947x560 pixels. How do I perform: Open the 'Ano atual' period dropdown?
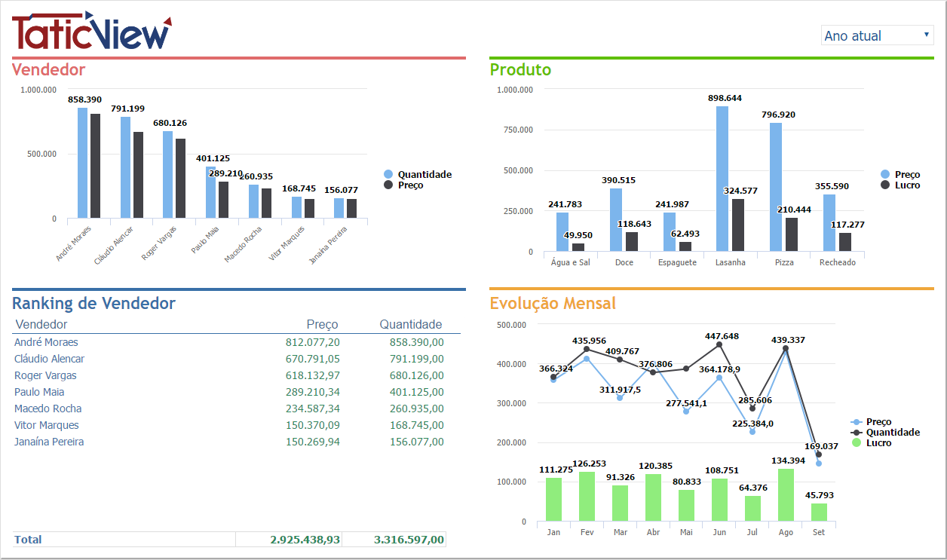877,35
